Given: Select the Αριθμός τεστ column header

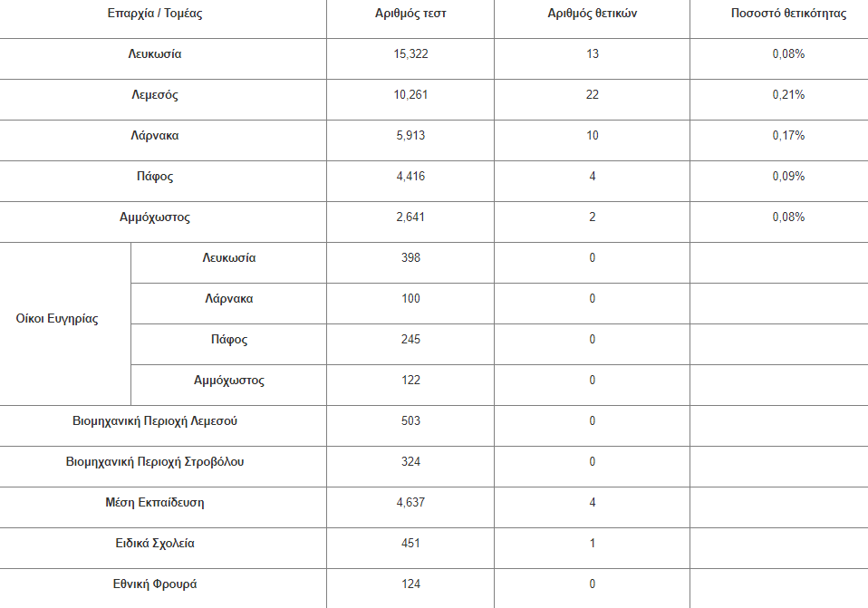Looking at the screenshot, I should pyautogui.click(x=410, y=14).
